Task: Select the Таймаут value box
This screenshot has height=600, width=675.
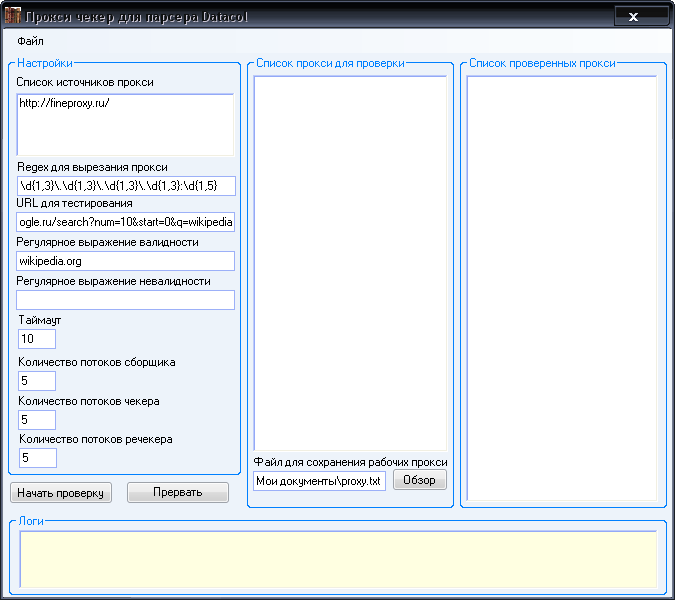Action: click(x=37, y=339)
